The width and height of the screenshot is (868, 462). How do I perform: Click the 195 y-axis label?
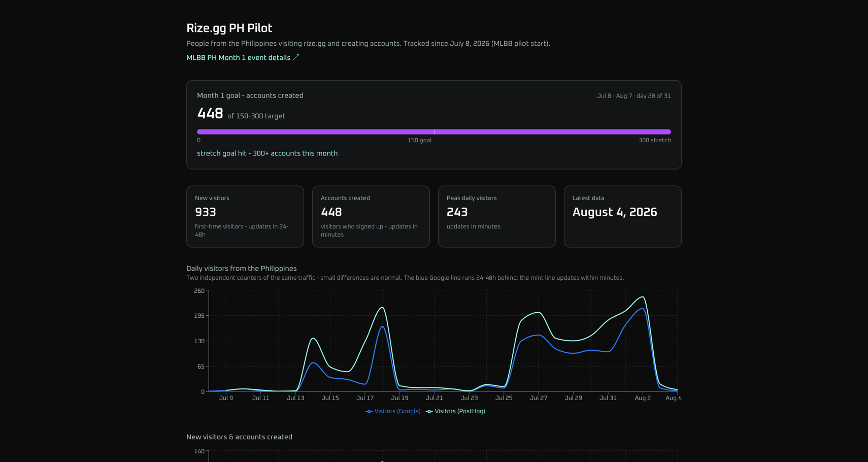coord(199,316)
